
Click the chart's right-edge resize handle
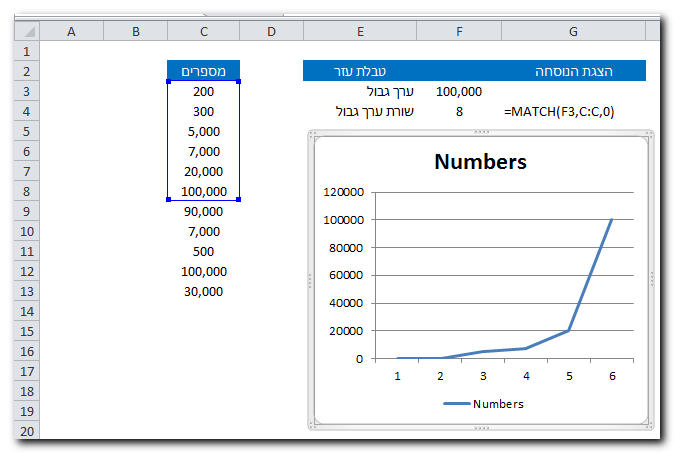pyautogui.click(x=650, y=280)
